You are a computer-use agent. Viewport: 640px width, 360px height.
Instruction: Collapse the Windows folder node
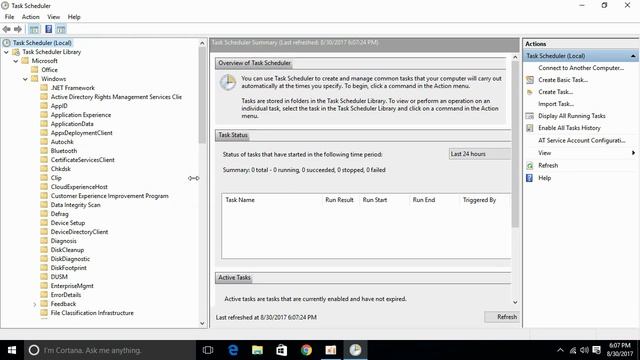pos(25,79)
